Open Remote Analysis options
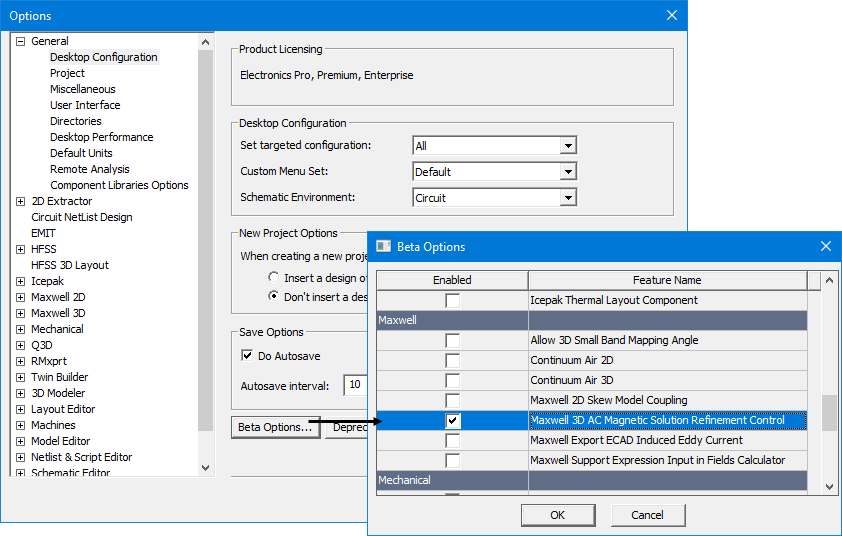Image resolution: width=842 pixels, height=536 pixels. pyautogui.click(x=90, y=169)
